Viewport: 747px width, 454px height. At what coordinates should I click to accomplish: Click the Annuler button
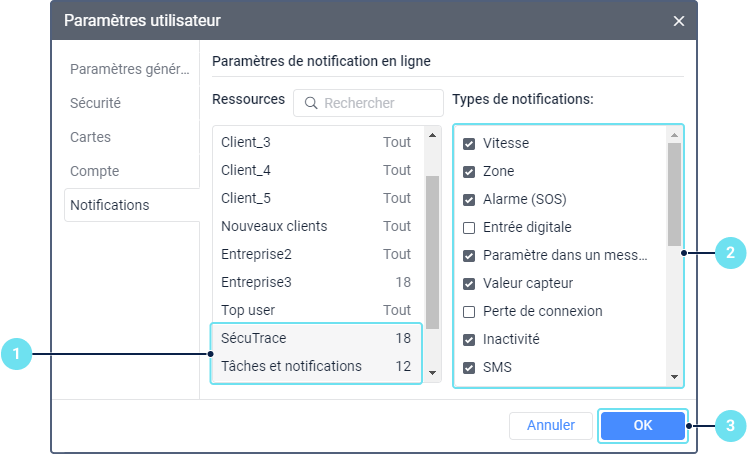tap(551, 425)
